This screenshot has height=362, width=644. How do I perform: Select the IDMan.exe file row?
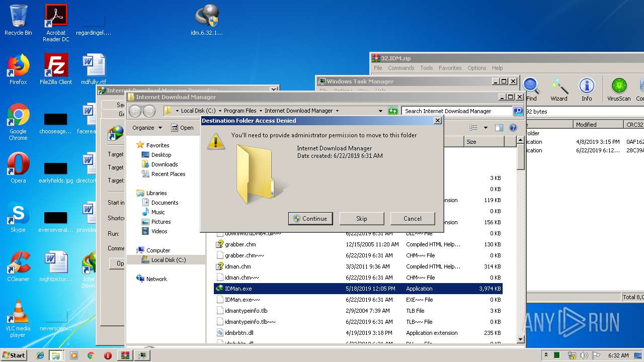point(358,289)
